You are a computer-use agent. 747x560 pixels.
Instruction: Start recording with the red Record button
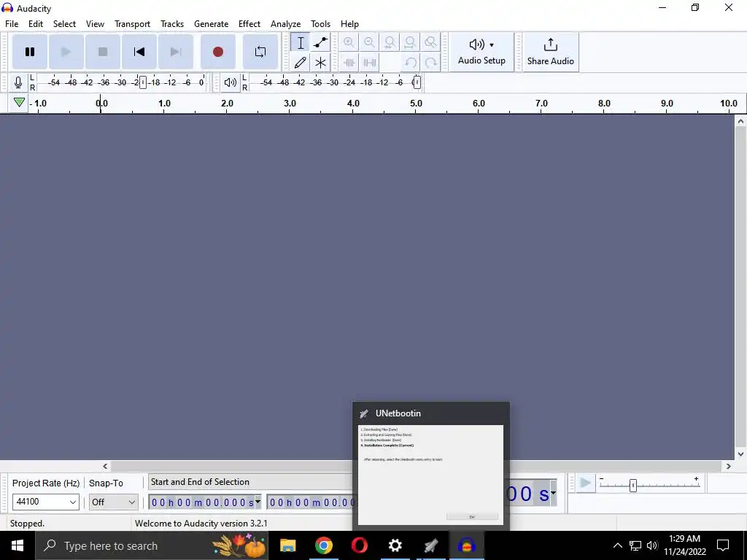coord(217,52)
